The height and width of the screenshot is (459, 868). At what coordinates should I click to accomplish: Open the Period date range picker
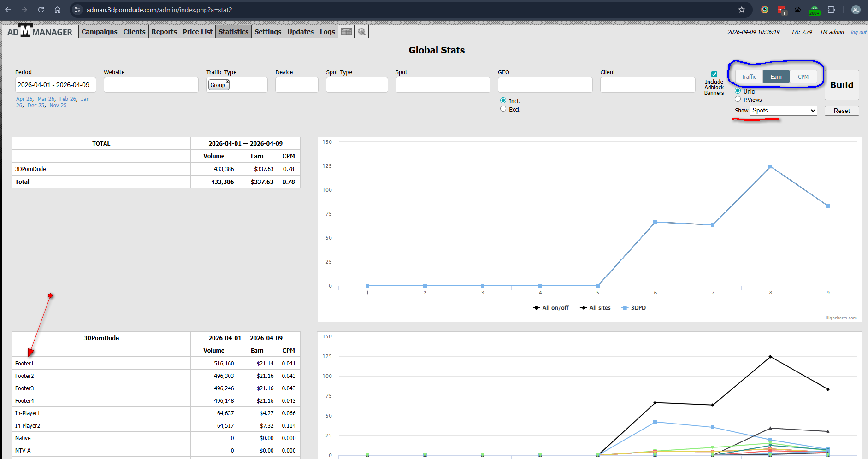point(55,85)
